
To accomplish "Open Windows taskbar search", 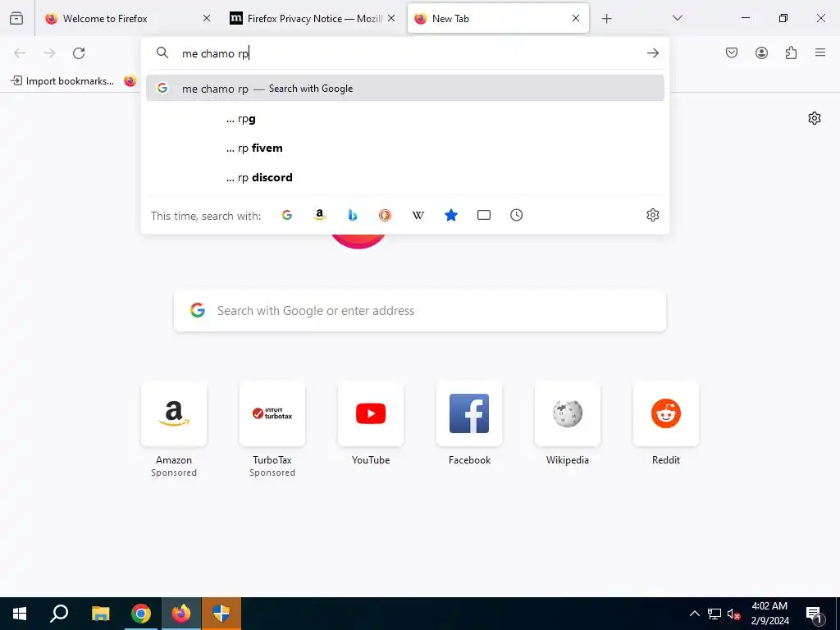I will 59,614.
